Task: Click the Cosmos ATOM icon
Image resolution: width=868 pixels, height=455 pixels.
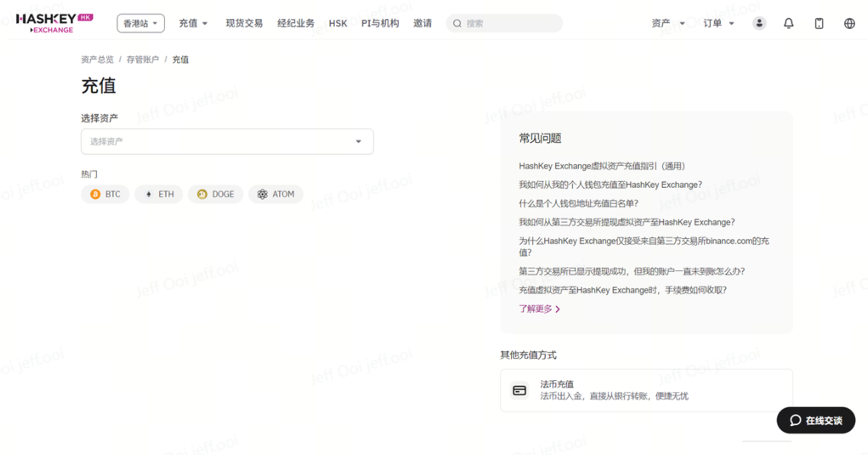Action: click(262, 194)
